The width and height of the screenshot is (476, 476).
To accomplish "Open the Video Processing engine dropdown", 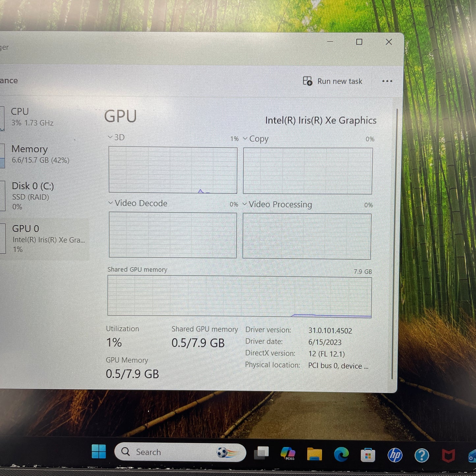I will pos(245,204).
